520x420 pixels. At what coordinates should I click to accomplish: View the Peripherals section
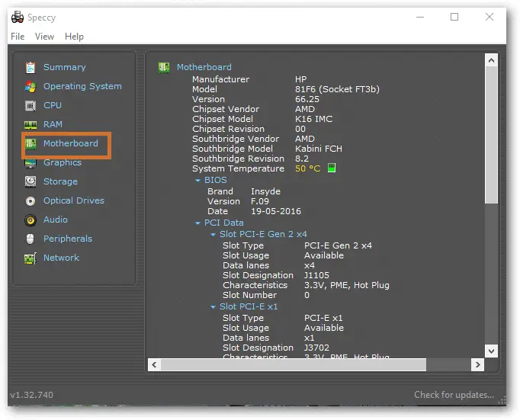click(x=68, y=239)
